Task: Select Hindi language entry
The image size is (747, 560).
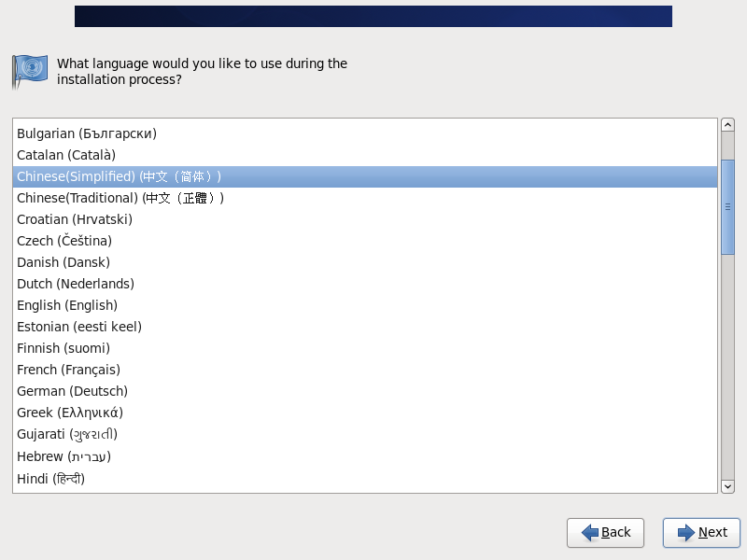Action: point(365,479)
